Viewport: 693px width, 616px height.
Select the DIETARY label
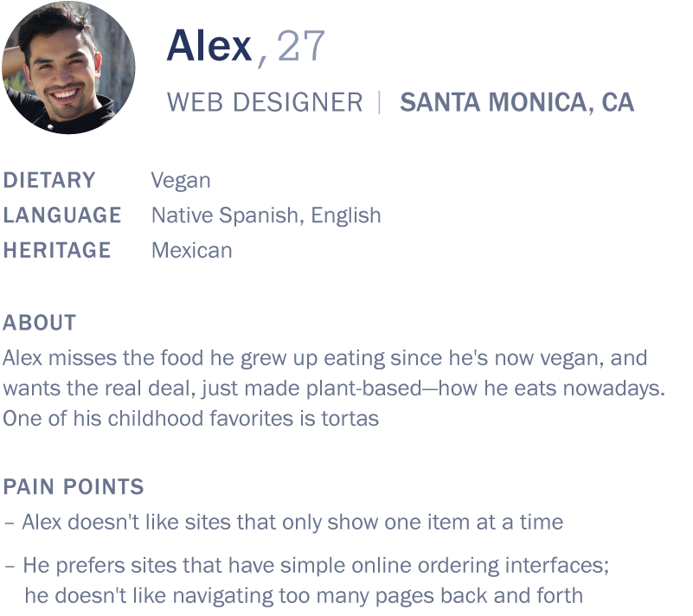49,180
